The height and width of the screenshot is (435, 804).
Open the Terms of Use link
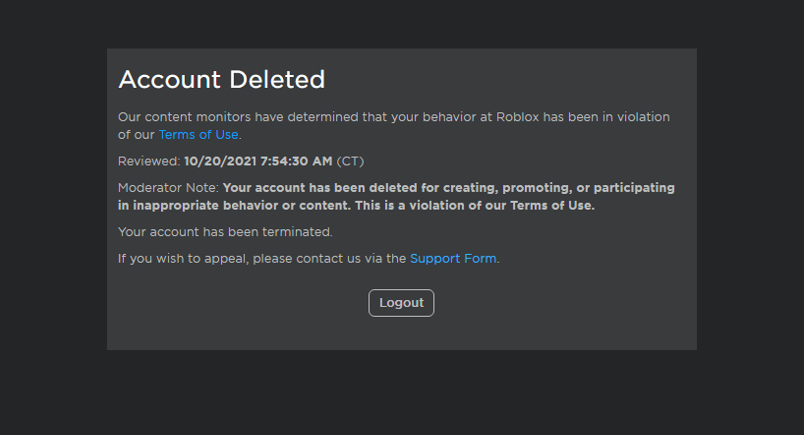[x=198, y=134]
